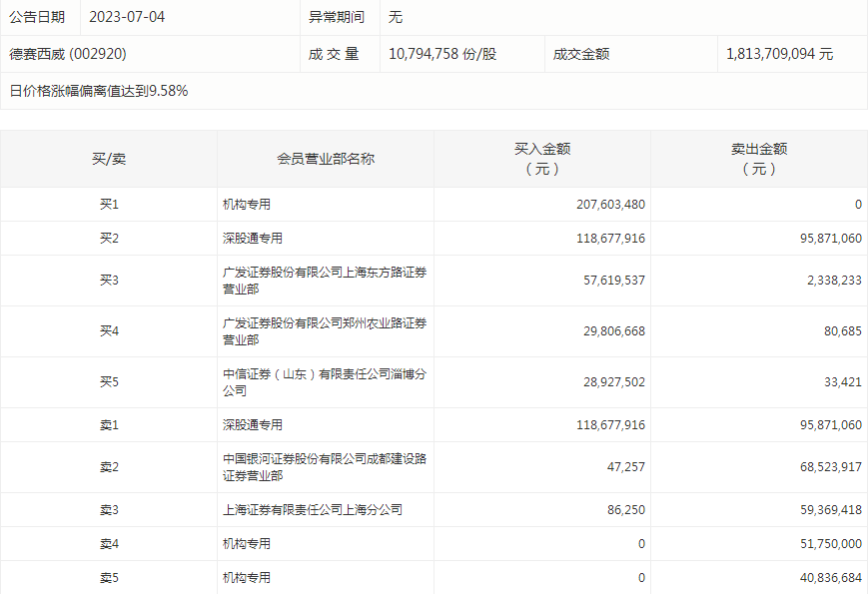Image resolution: width=868 pixels, height=594 pixels.
Task: Click 深股通专用 in the 买2 row
Action: tap(253, 238)
